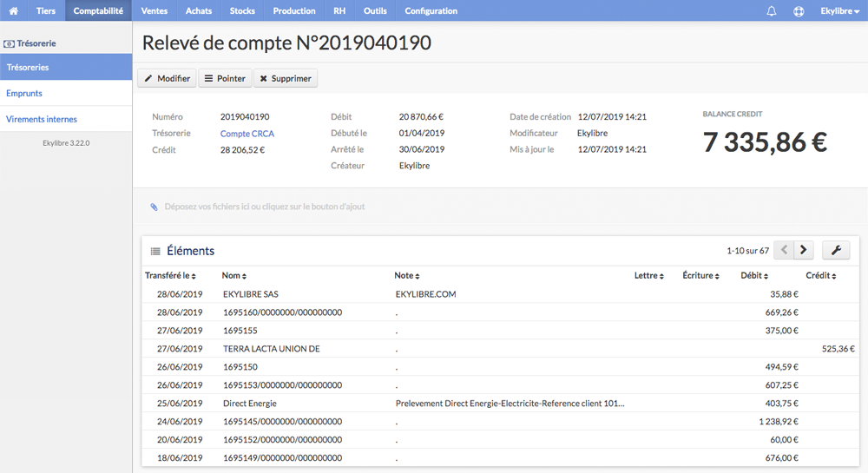The height and width of the screenshot is (473, 868).
Task: Open the Configuration menu
Action: tap(431, 10)
